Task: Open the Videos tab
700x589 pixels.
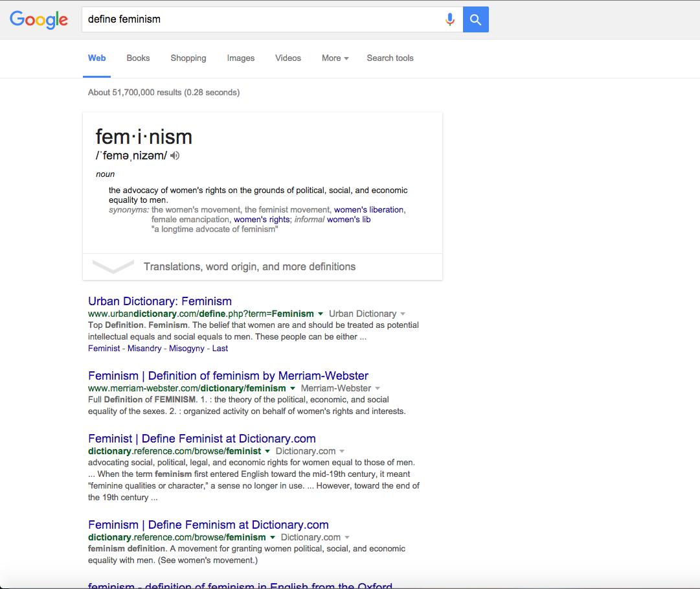Action: point(288,58)
